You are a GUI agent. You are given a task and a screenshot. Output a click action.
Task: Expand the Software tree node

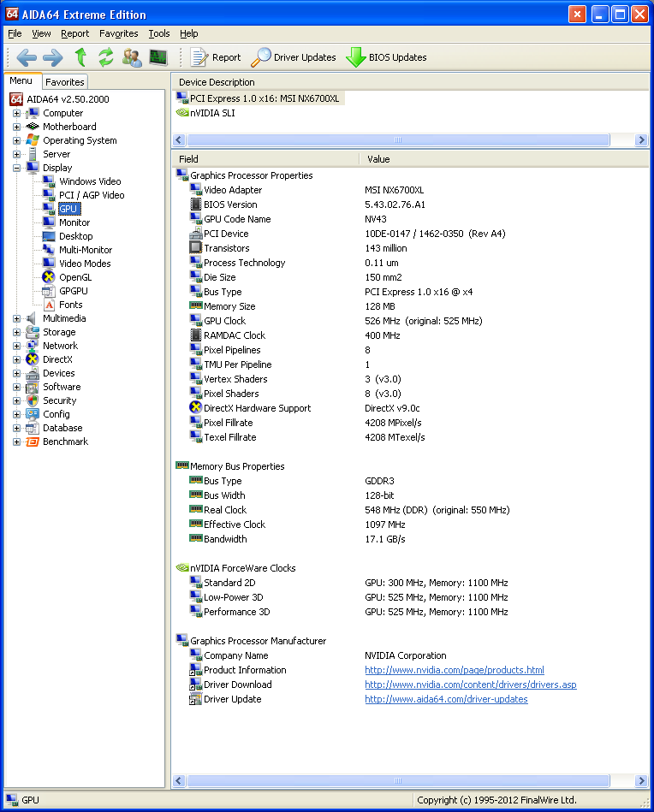click(x=16, y=387)
